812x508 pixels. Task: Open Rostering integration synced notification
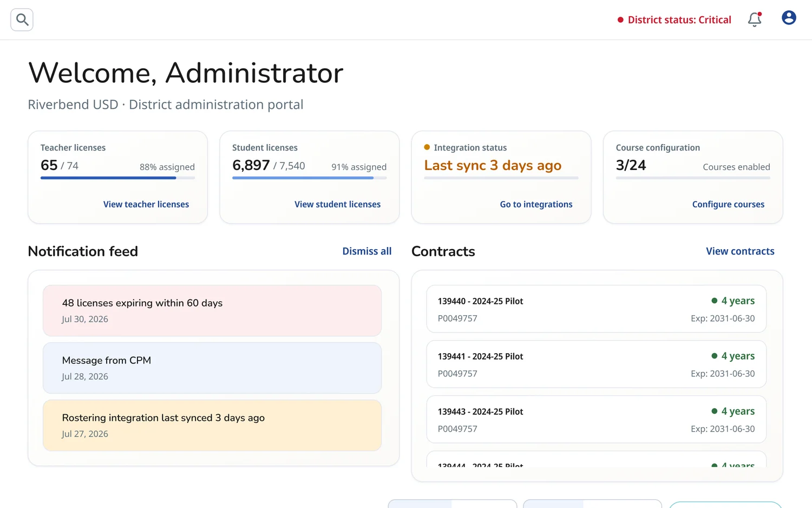coord(212,426)
